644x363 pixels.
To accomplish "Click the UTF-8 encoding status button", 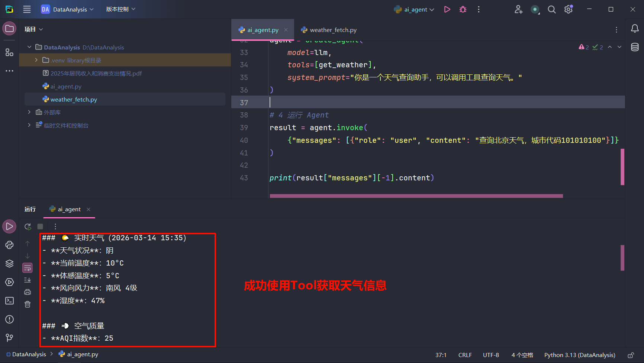I will (x=490, y=355).
